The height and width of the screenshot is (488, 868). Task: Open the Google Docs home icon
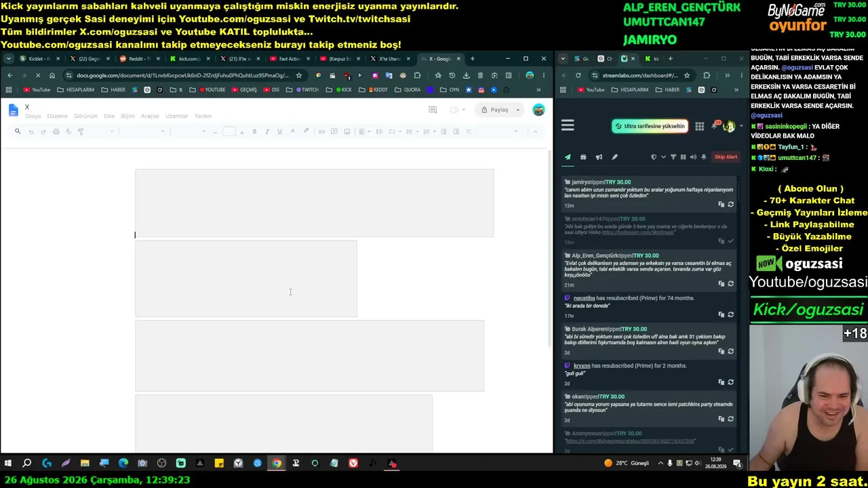pos(14,110)
